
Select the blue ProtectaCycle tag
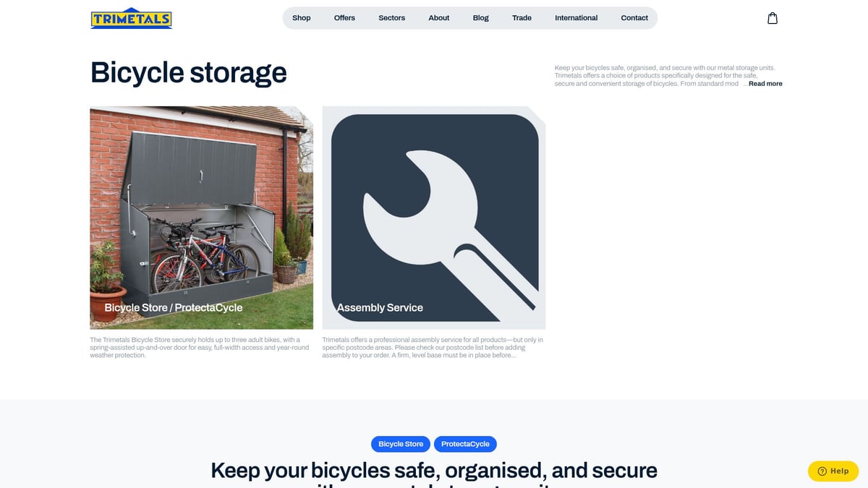coord(465,444)
